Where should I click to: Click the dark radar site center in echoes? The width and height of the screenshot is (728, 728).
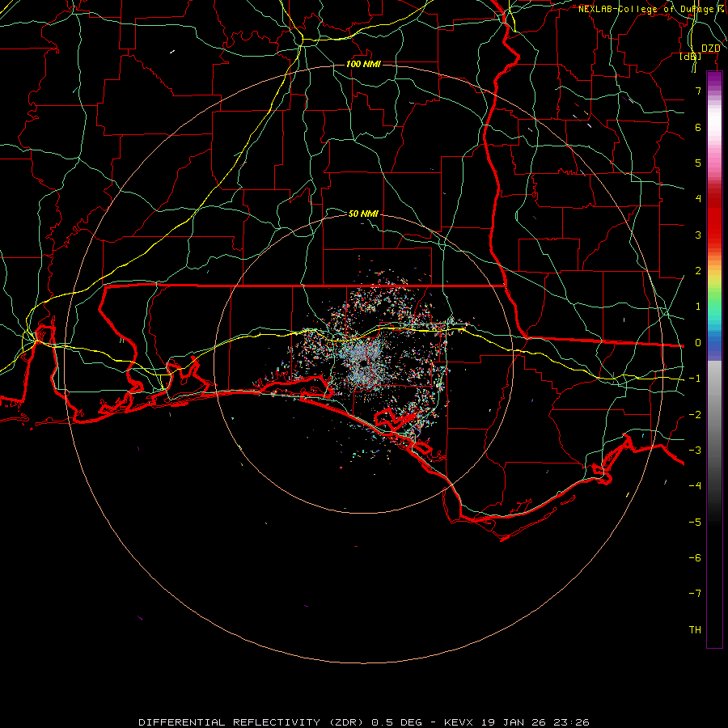point(362,362)
